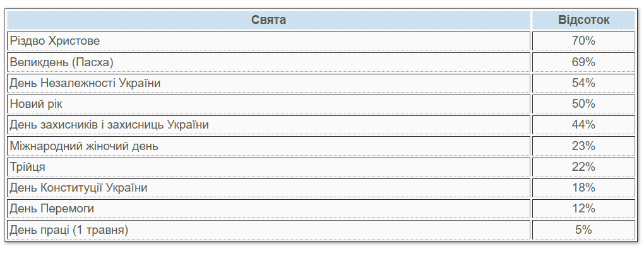644x254 pixels.
Task: Click the 22% percentage cell
Action: coord(583,167)
